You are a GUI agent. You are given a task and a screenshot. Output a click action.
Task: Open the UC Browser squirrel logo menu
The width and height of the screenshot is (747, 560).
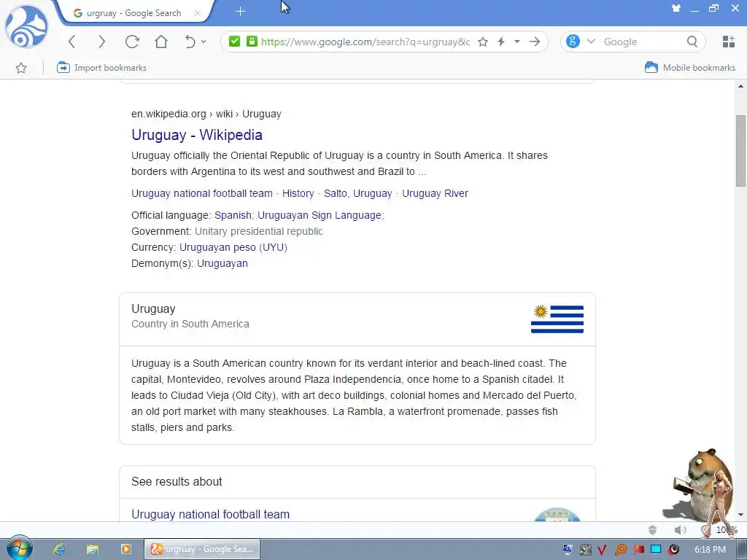pos(26,26)
